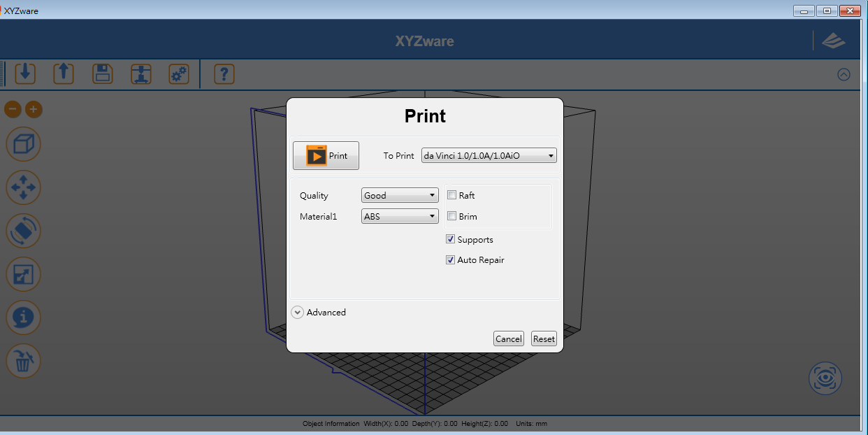868x435 pixels.
Task: Click the Cancel button
Action: click(x=509, y=338)
